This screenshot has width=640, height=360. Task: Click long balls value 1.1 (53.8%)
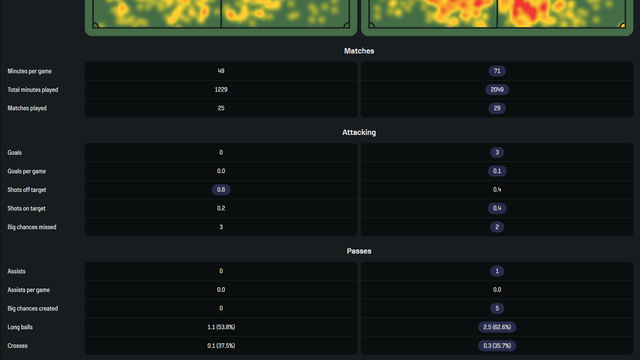(221, 327)
